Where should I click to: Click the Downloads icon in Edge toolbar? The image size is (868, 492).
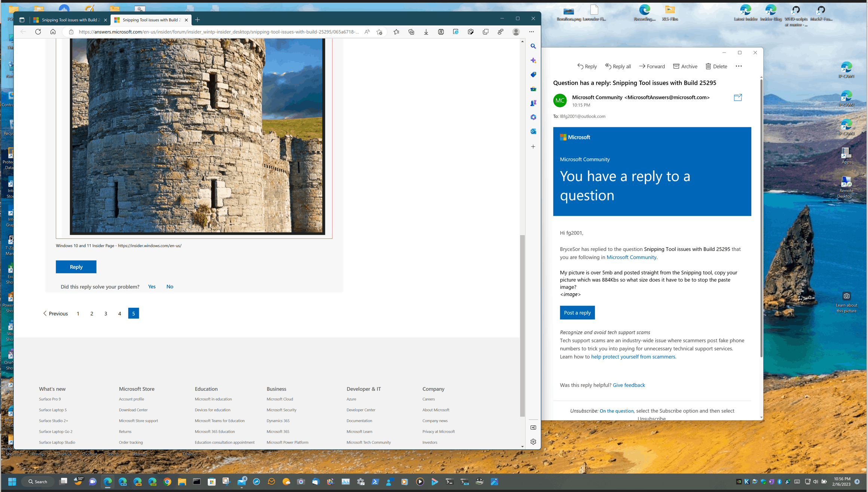tap(426, 32)
